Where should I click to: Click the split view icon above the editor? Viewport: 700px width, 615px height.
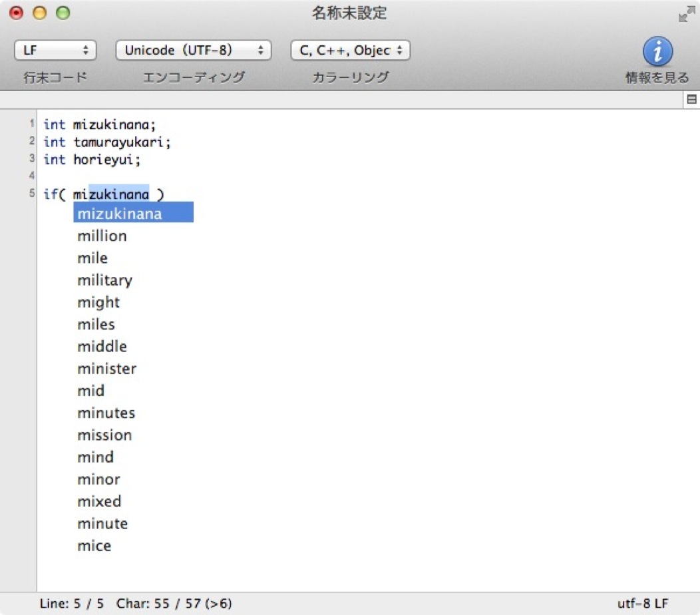pyautogui.click(x=691, y=99)
